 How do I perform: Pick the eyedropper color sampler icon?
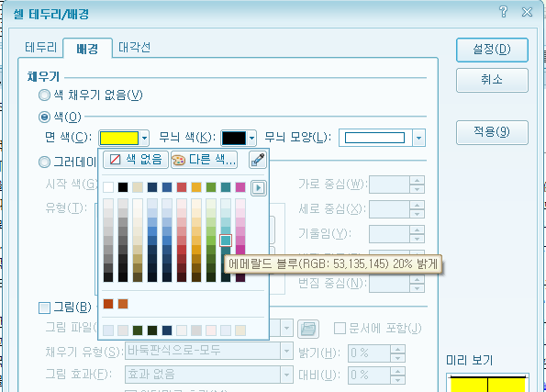click(258, 160)
